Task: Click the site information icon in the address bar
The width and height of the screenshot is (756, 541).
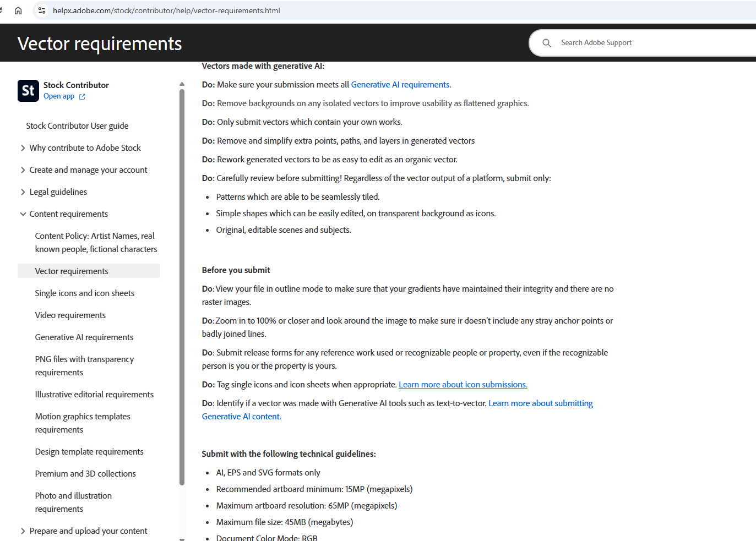Action: (41, 10)
